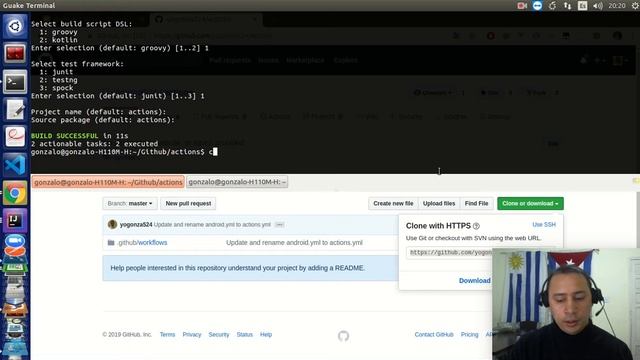Open the Help footer link
Image resolution: width=640 pixels, height=360 pixels.
pyautogui.click(x=266, y=334)
